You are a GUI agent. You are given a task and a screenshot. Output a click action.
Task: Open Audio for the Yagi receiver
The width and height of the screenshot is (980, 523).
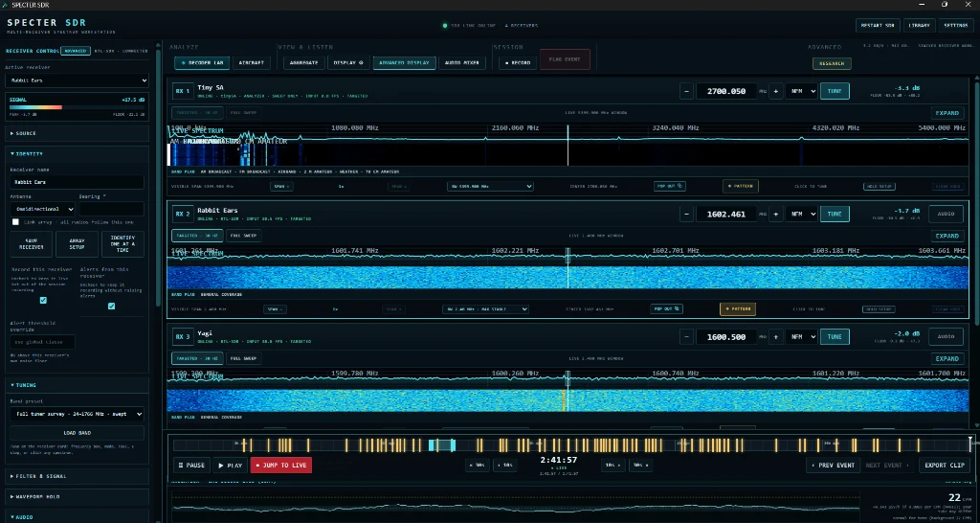tap(946, 336)
